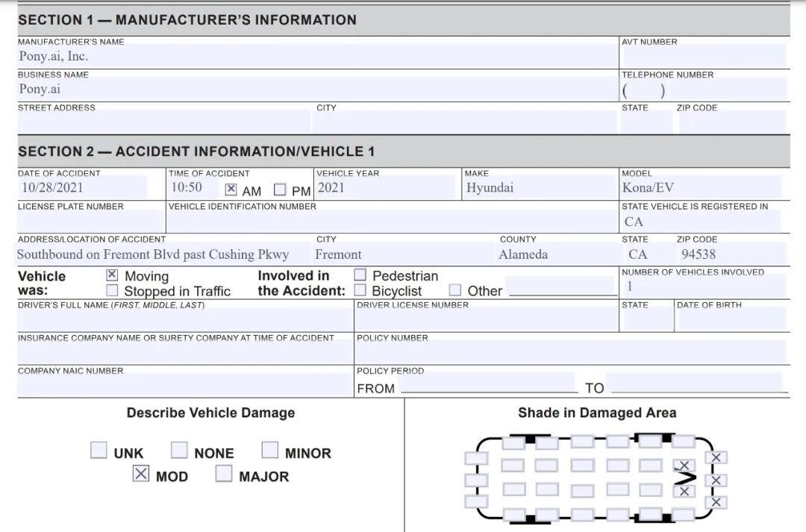This screenshot has height=532, width=806.
Task: Click the Vehicle Identification Number field
Action: 393,222
